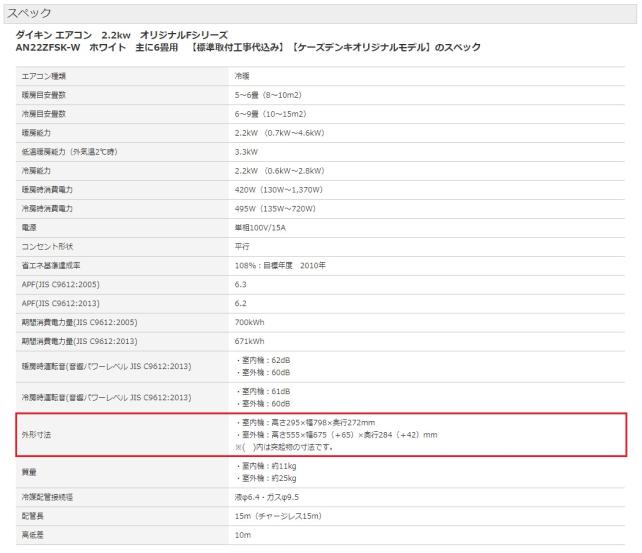Viewport: 642px width, 553px height.
Task: Select the '外形寸法' label
Action: point(36,435)
